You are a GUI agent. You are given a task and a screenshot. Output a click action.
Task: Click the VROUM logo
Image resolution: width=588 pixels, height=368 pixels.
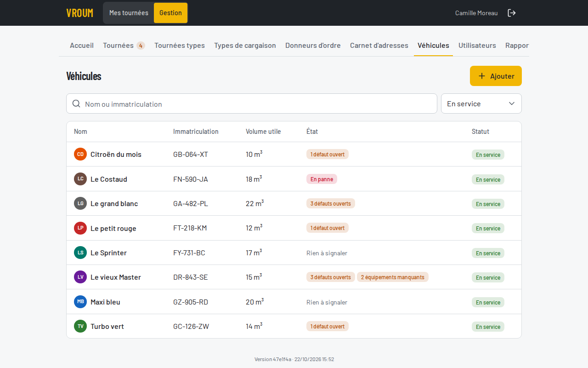pos(79,13)
